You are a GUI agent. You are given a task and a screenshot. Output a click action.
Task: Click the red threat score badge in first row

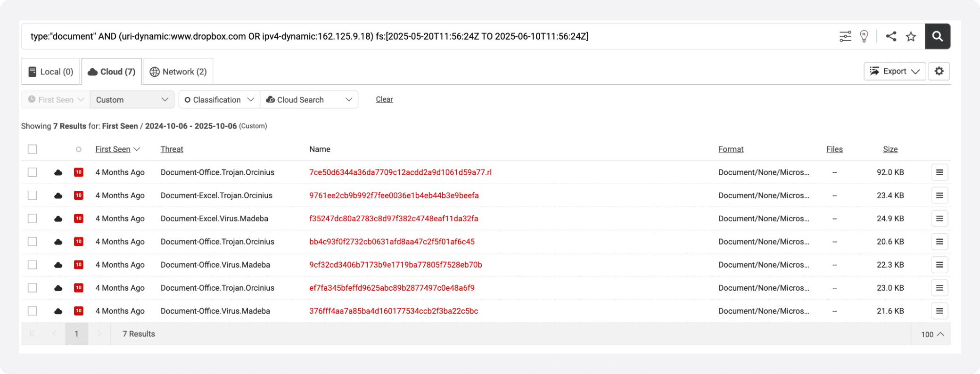coord(79,172)
